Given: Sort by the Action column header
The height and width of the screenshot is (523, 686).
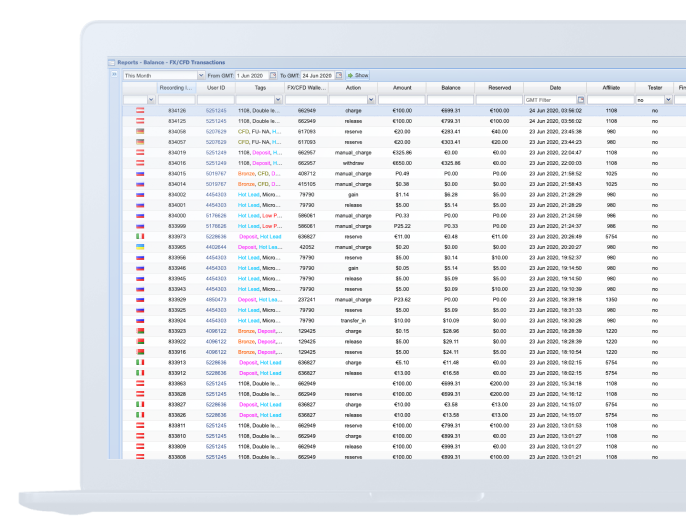Looking at the screenshot, I should [353, 88].
